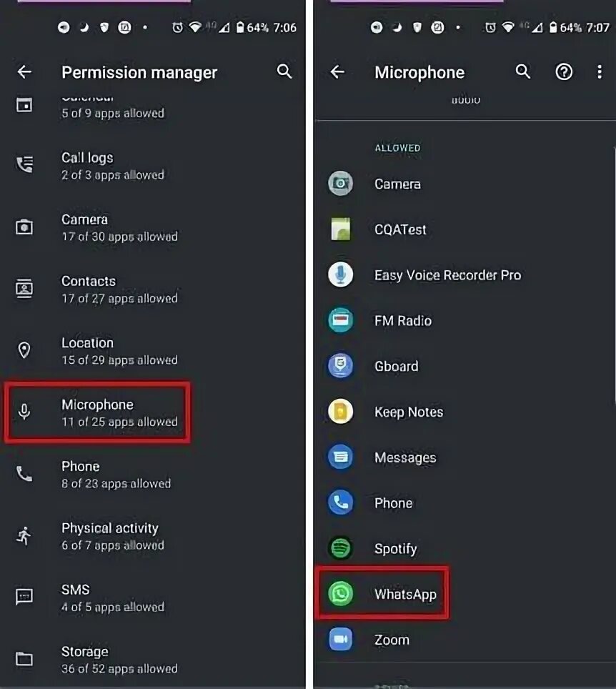Select Gboard in allowed apps list
The height and width of the screenshot is (689, 616).
[x=465, y=366]
